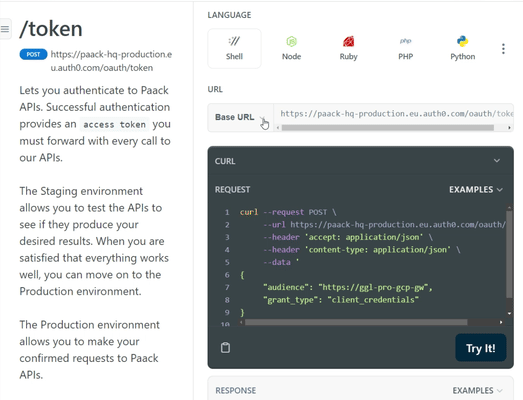Click the REQUEST label
523x400 pixels.
pyautogui.click(x=232, y=189)
